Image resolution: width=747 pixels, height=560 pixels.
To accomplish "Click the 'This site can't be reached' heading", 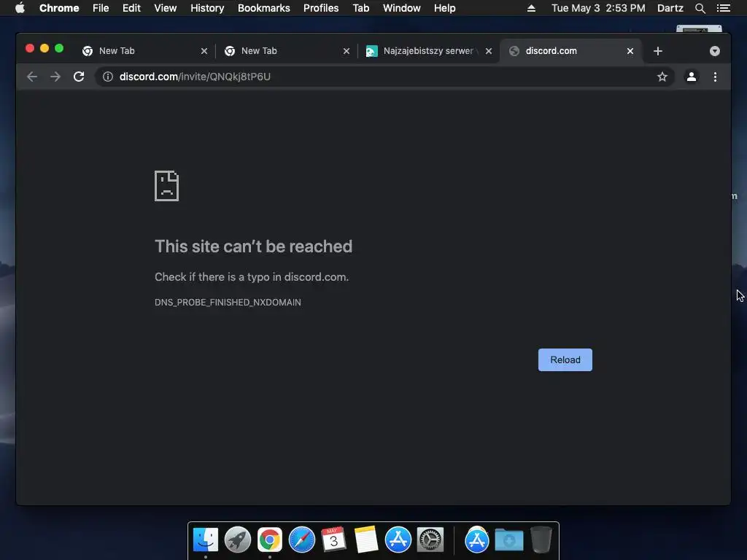I will click(253, 246).
